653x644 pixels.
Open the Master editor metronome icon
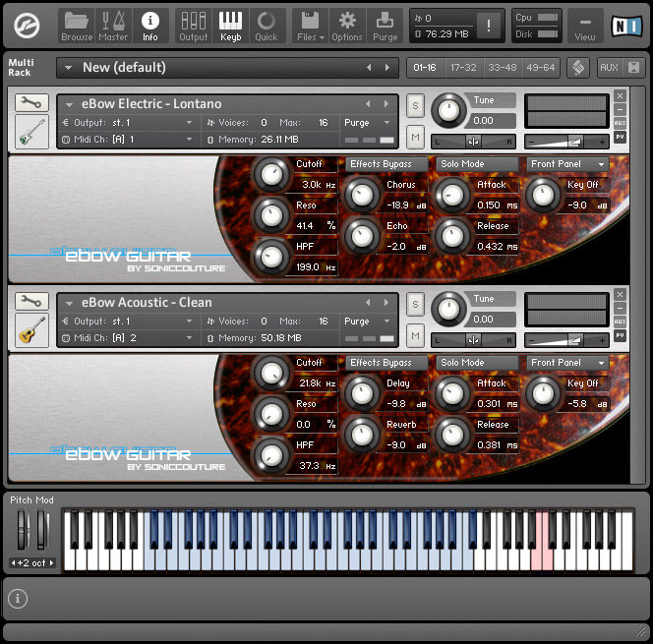(113, 26)
